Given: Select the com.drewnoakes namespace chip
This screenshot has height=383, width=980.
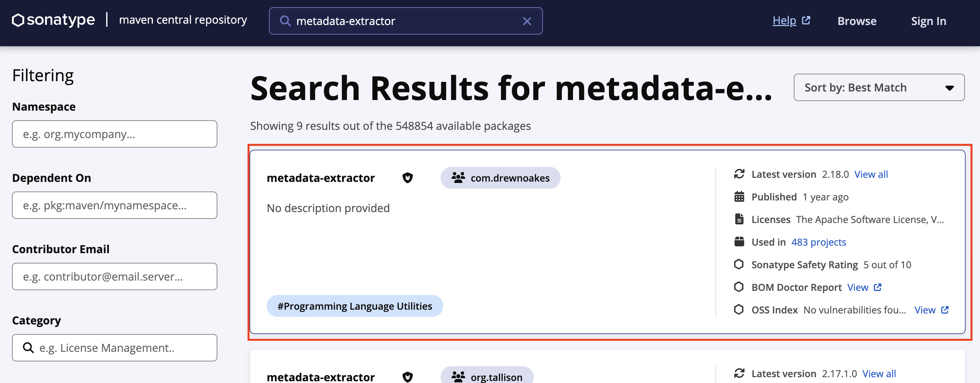Looking at the screenshot, I should click(500, 178).
